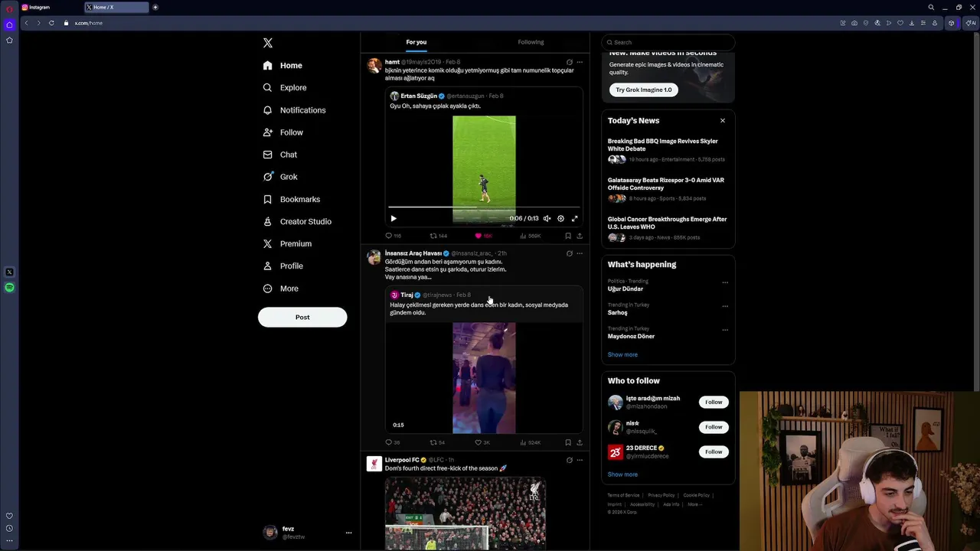Unlike hamt's post with pink heart
The image size is (980, 551).
click(x=483, y=236)
